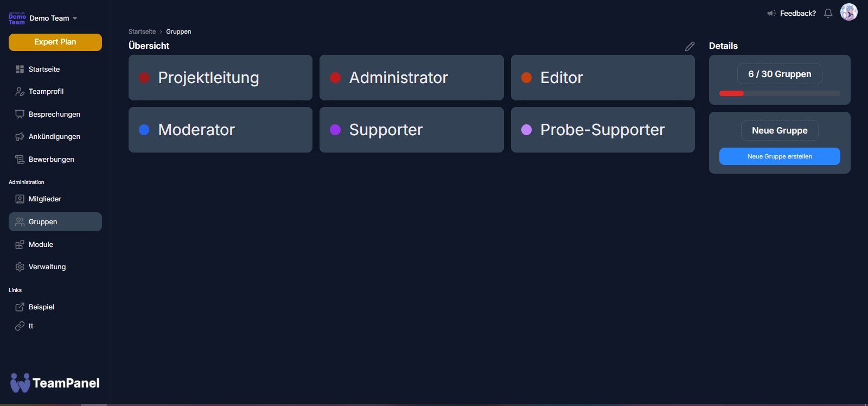
Task: Click the Teamprofil user icon
Action: click(x=20, y=92)
